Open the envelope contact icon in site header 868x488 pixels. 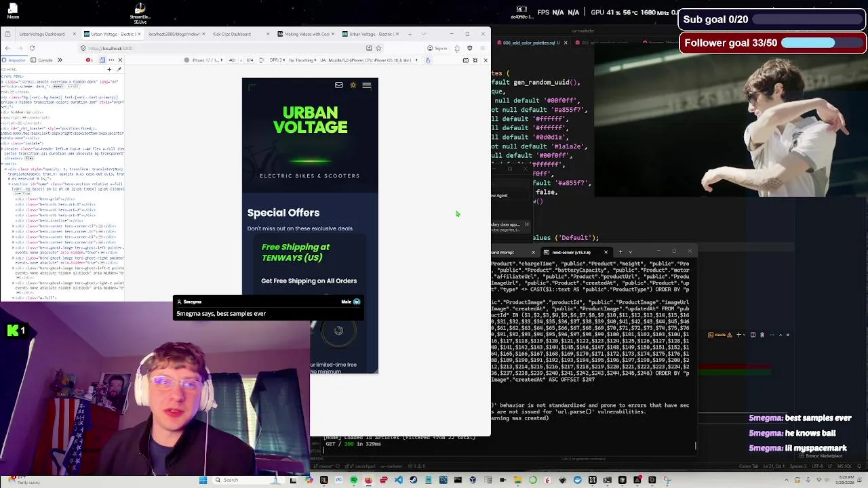click(339, 85)
